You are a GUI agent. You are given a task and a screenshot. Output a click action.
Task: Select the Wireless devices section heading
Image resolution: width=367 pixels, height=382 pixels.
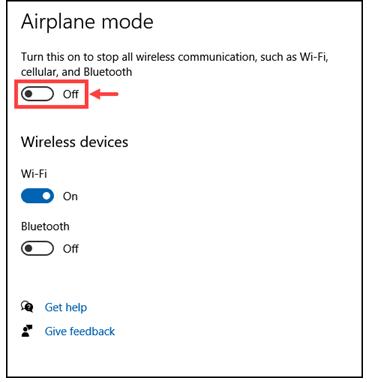coord(75,142)
